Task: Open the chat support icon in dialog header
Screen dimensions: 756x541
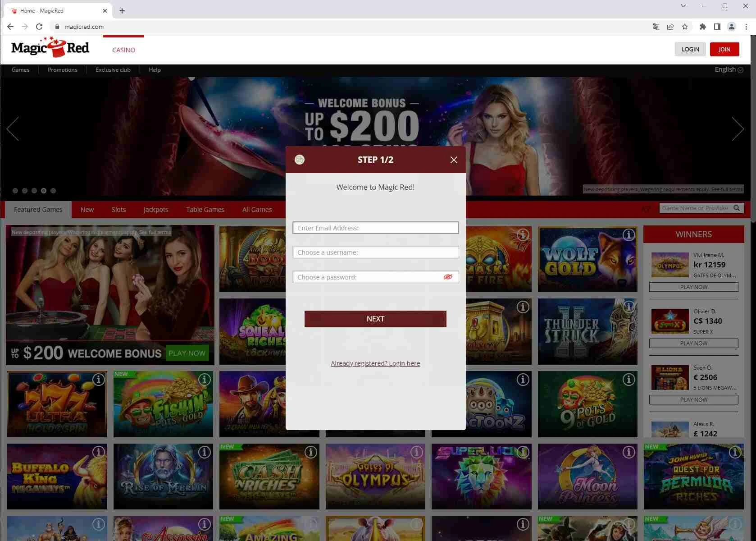Action: (300, 160)
